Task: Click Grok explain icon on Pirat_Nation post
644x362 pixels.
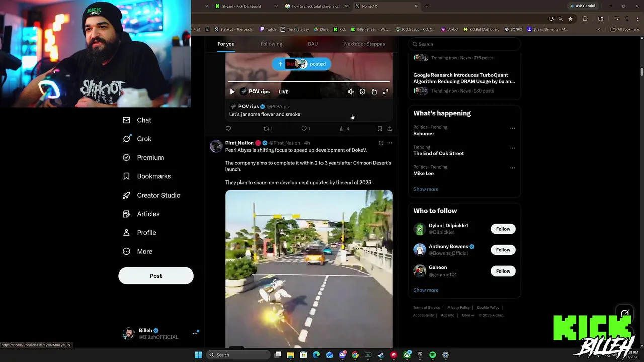Action: [381, 143]
